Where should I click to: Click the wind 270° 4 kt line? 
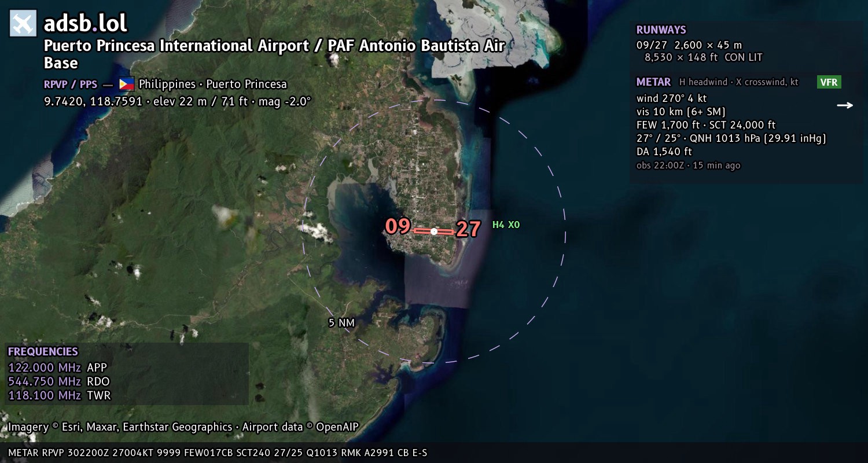click(x=671, y=98)
